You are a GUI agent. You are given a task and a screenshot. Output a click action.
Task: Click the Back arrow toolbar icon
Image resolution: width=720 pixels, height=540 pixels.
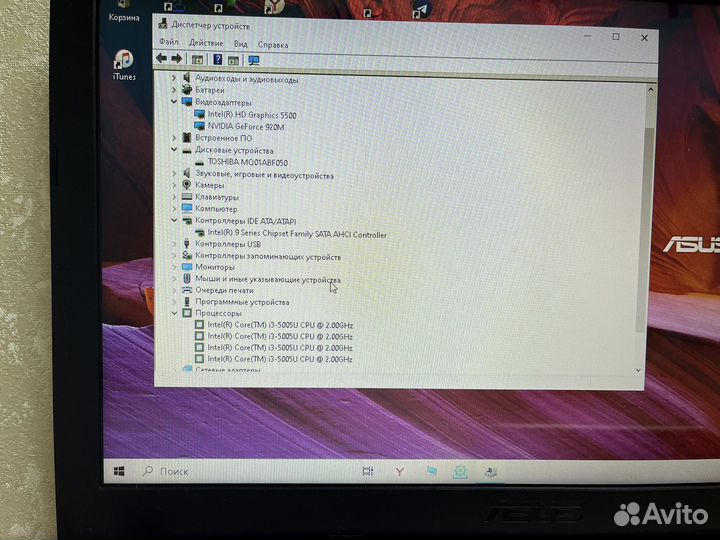click(x=161, y=58)
